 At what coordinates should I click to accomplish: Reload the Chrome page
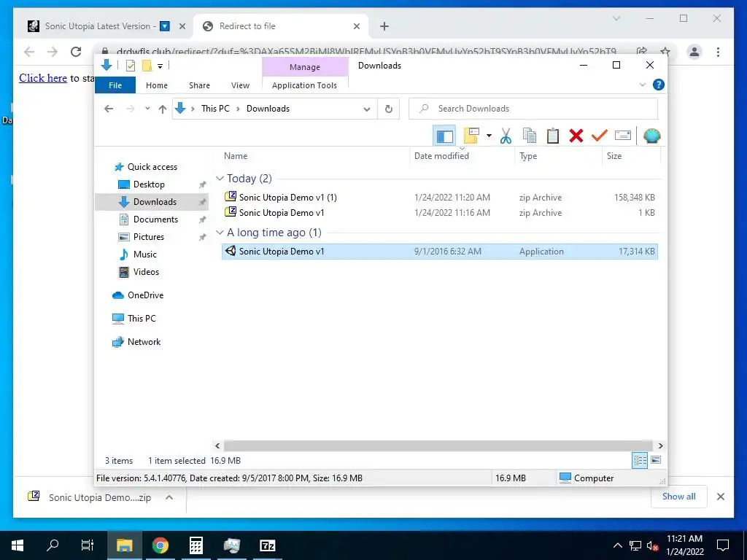point(76,52)
